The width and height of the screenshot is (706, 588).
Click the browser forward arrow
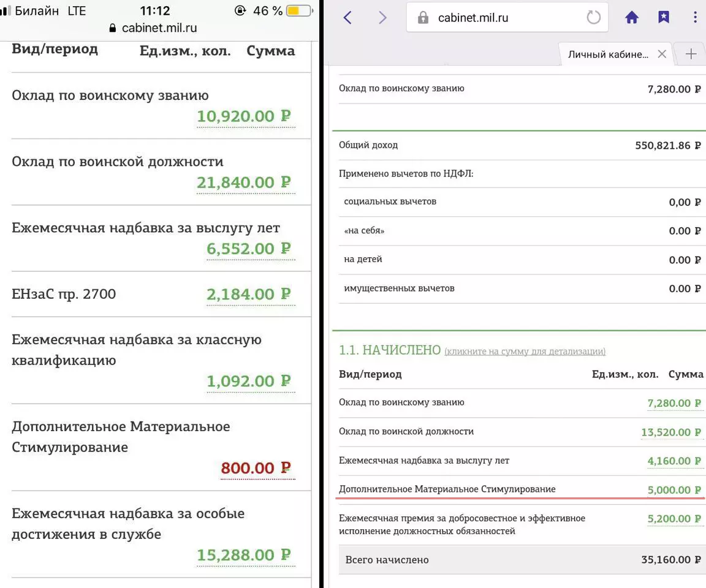(382, 18)
